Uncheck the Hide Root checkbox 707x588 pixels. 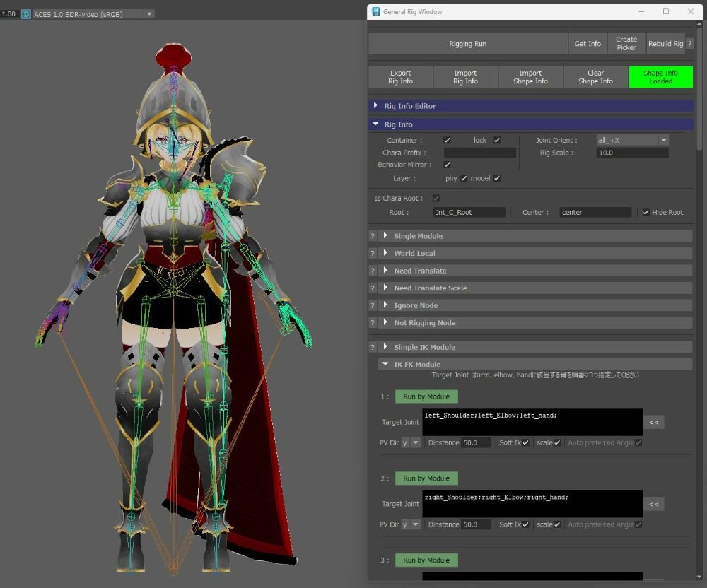point(646,213)
